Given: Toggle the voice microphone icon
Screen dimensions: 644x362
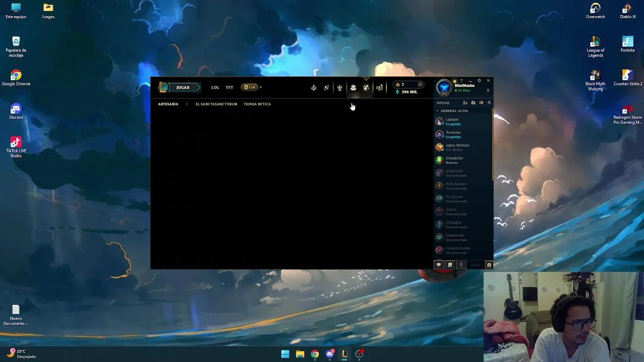Looking at the screenshot, I should click(x=461, y=265).
